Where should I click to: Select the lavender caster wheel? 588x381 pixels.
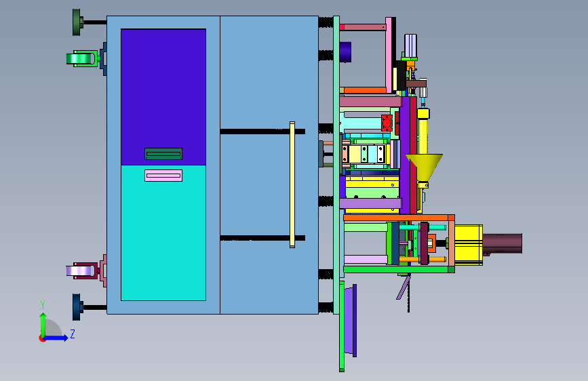click(79, 270)
